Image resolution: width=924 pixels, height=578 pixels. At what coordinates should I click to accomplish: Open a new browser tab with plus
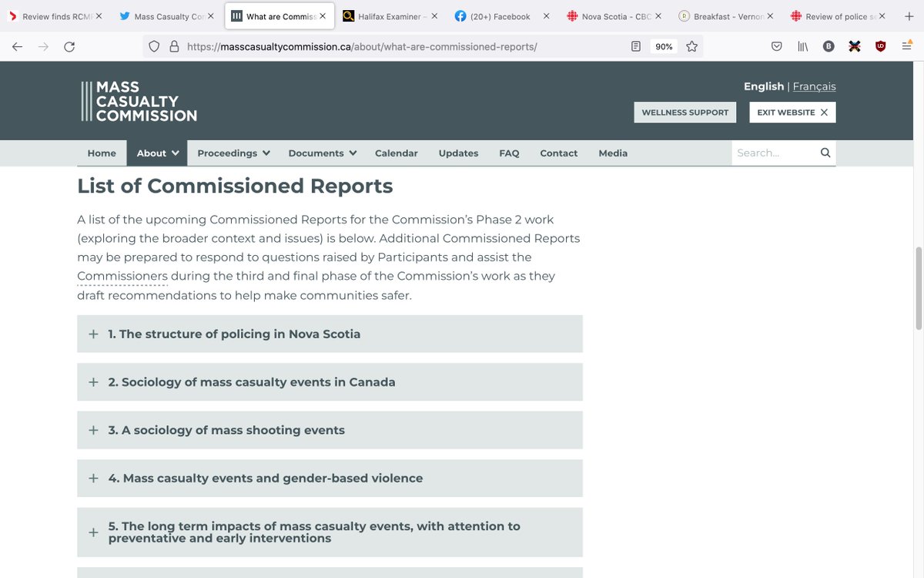click(x=909, y=15)
